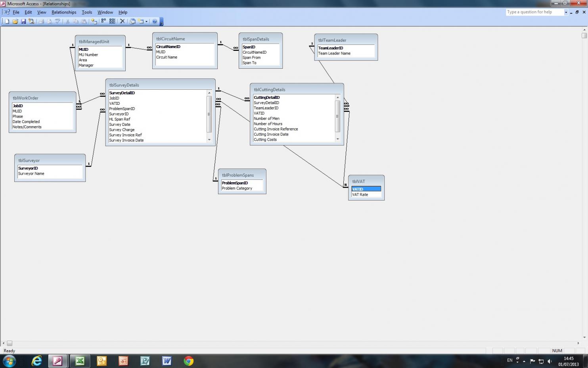Select 'Cutting Costs' field in tblCuttingDetails

coord(265,140)
